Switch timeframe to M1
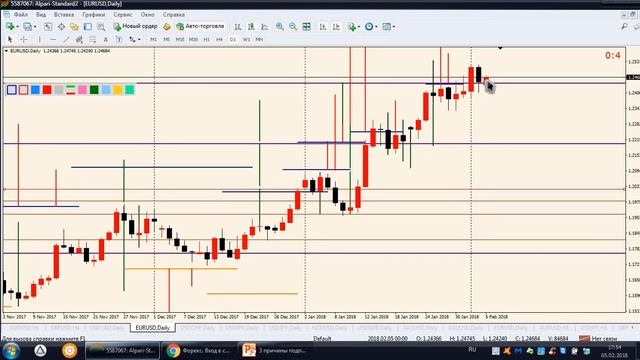This screenshot has height=360, width=640. point(153,40)
